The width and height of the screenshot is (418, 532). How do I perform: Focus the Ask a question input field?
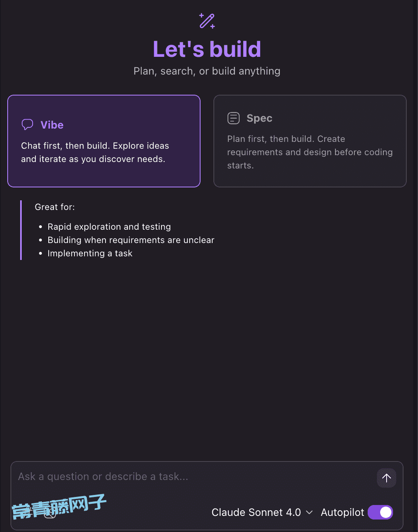[x=193, y=477]
